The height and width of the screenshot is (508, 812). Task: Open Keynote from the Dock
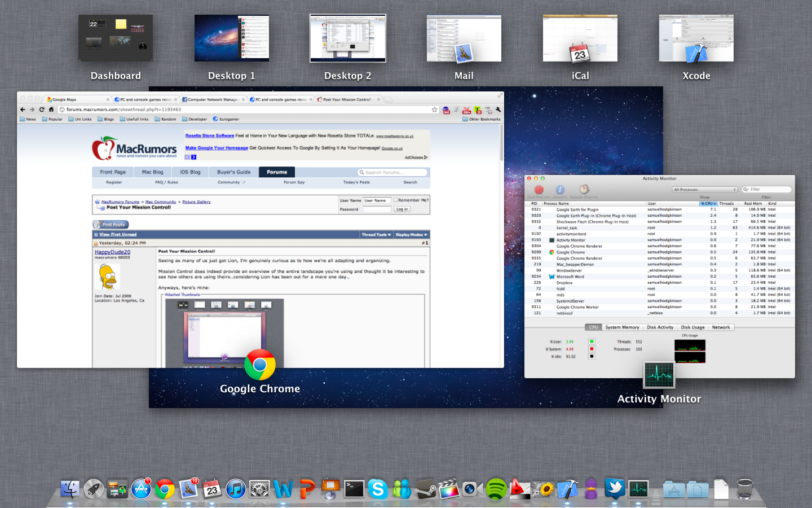[330, 489]
